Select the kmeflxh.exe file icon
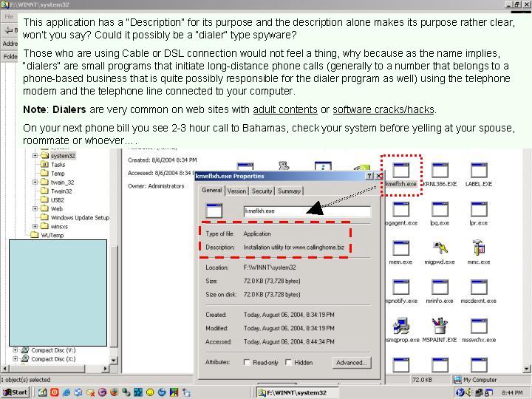The image size is (532, 399). click(400, 170)
